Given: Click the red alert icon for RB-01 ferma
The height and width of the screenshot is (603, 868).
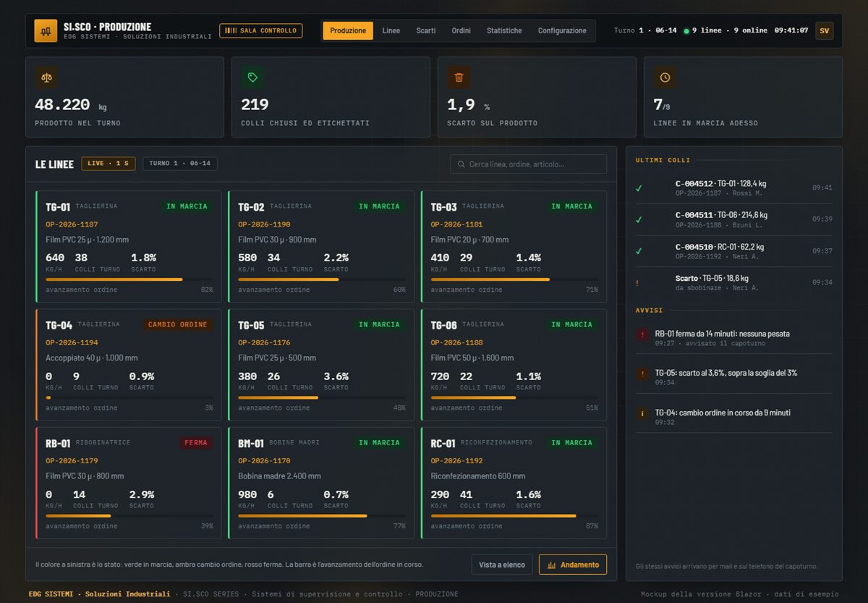Looking at the screenshot, I should pos(642,334).
